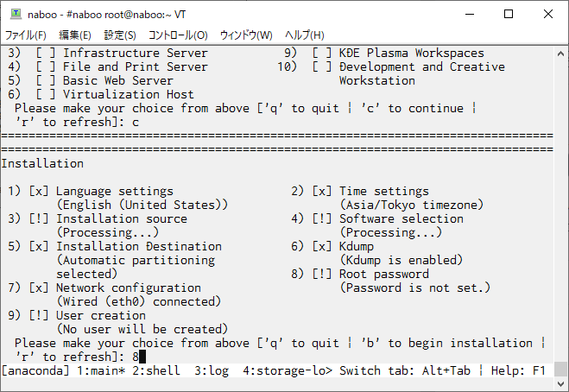
Task: Click the Root password option text
Action: [x=384, y=274]
